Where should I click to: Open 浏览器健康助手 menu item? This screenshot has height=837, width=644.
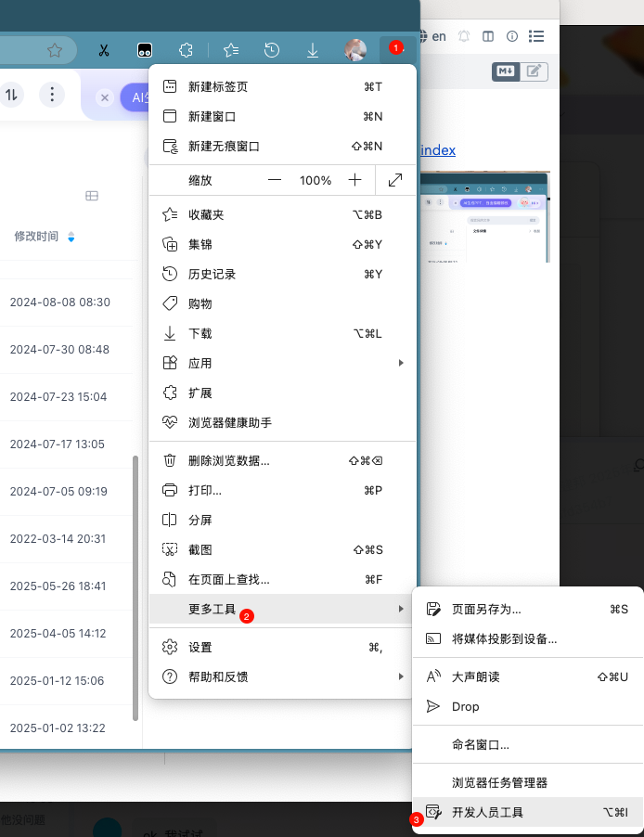282,423
